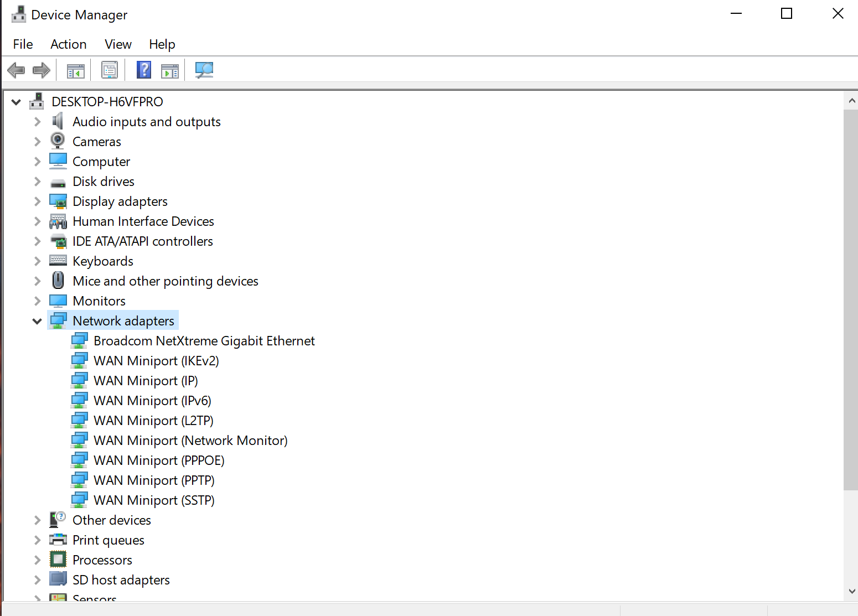858x616 pixels.
Task: Select WAN Miniport (PPTP)
Action: tap(154, 480)
